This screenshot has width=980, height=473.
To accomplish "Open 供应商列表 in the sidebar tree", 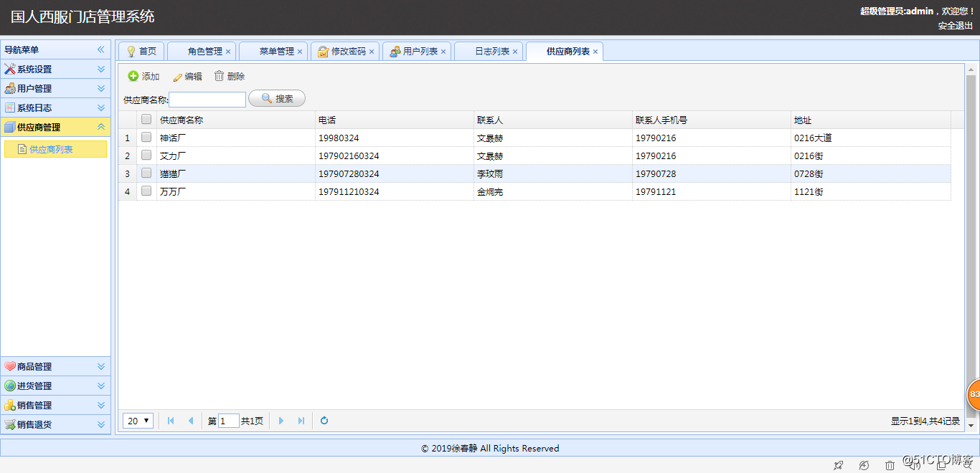I will (55, 149).
